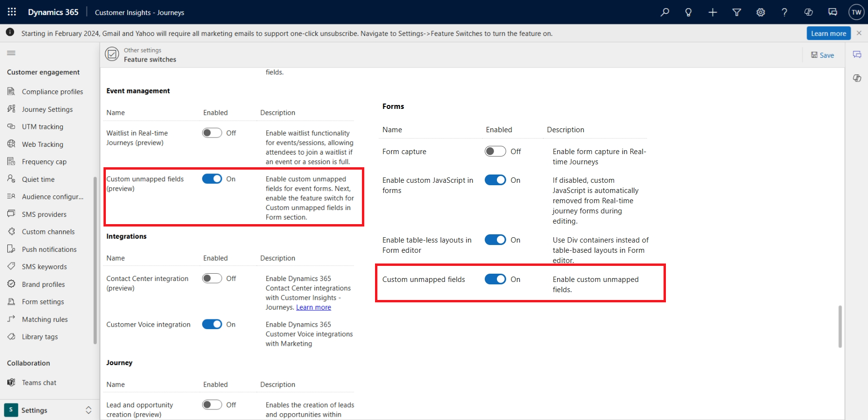The width and height of the screenshot is (868, 420).
Task: Toggle Forms Custom unmapped fields switch
Action: coord(495,279)
